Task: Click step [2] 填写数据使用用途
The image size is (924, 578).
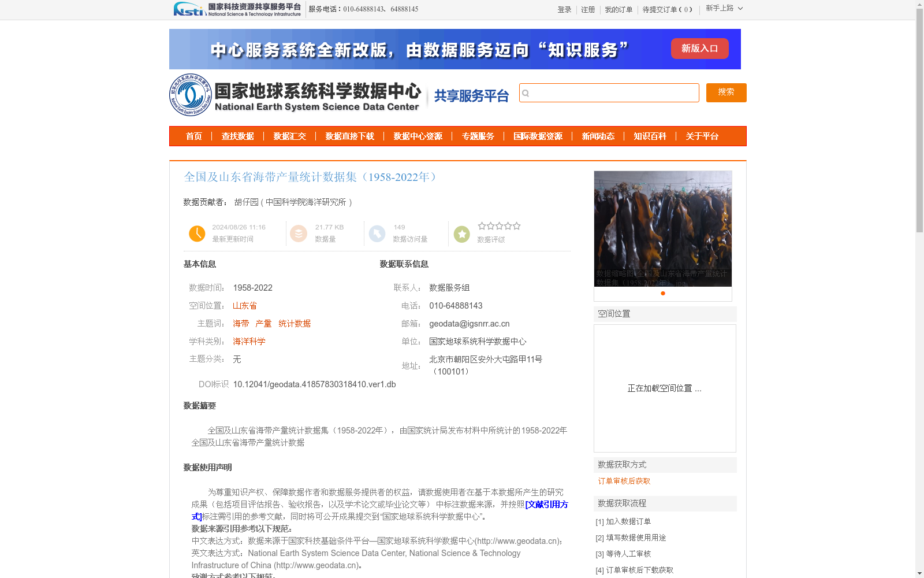Action: (631, 538)
